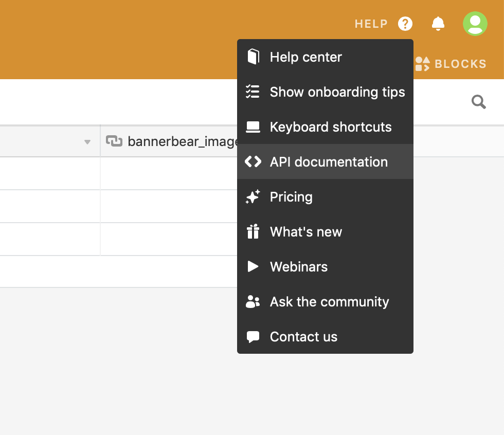Click the BLOCKS label button
This screenshot has height=435, width=504.
(x=460, y=64)
